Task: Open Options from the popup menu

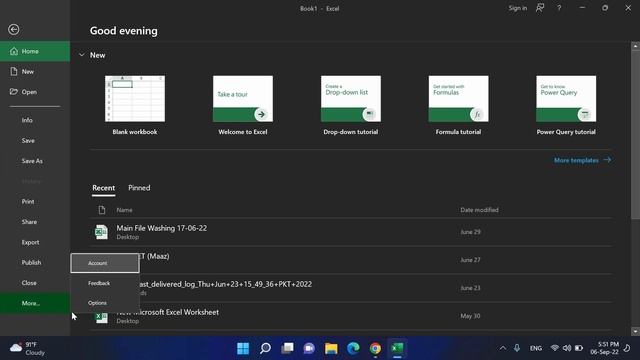Action: (105, 303)
